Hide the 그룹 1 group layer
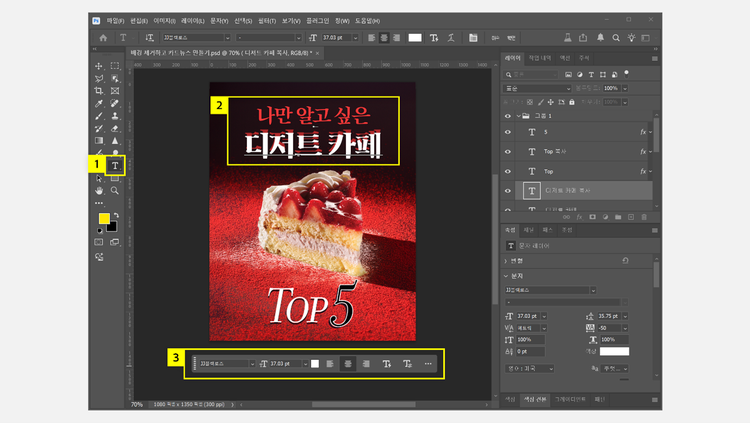Screen dimensions: 750x423 point(508,115)
